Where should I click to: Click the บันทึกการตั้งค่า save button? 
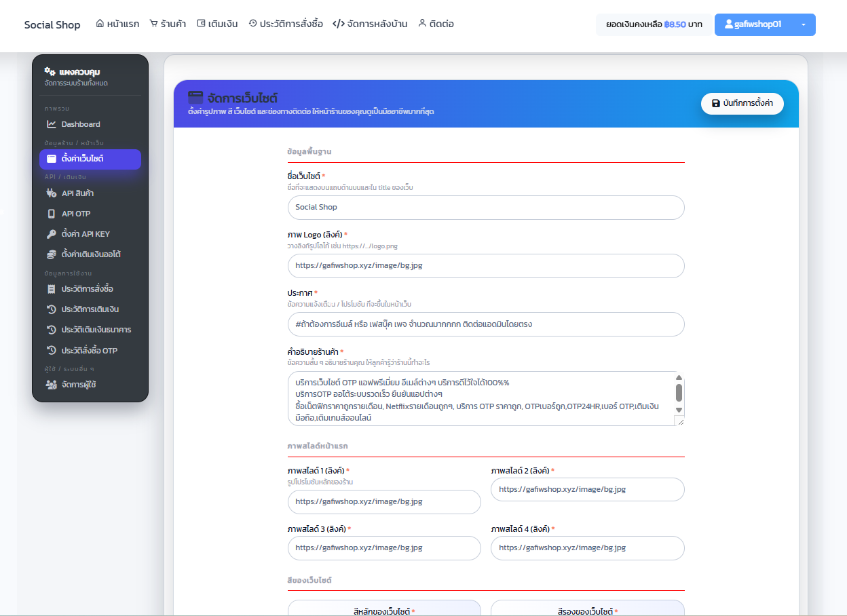click(x=742, y=103)
